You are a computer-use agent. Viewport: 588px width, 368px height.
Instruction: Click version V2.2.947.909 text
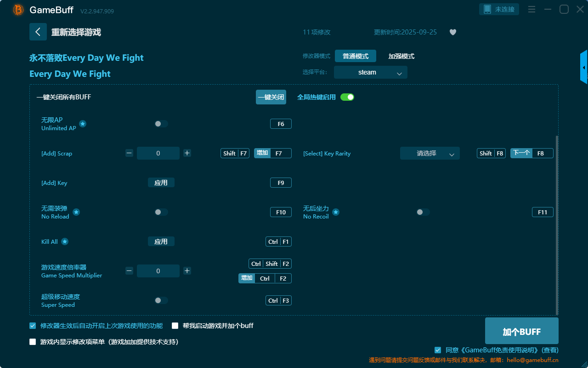pyautogui.click(x=97, y=11)
